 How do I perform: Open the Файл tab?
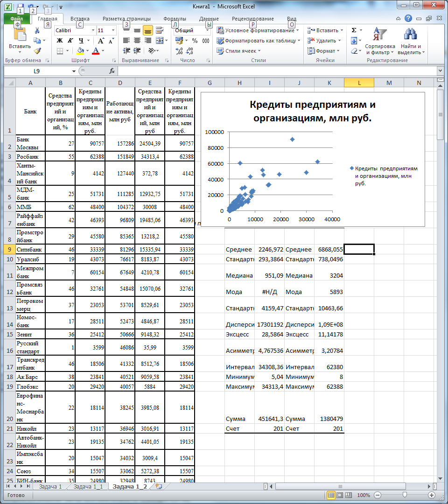tap(17, 19)
